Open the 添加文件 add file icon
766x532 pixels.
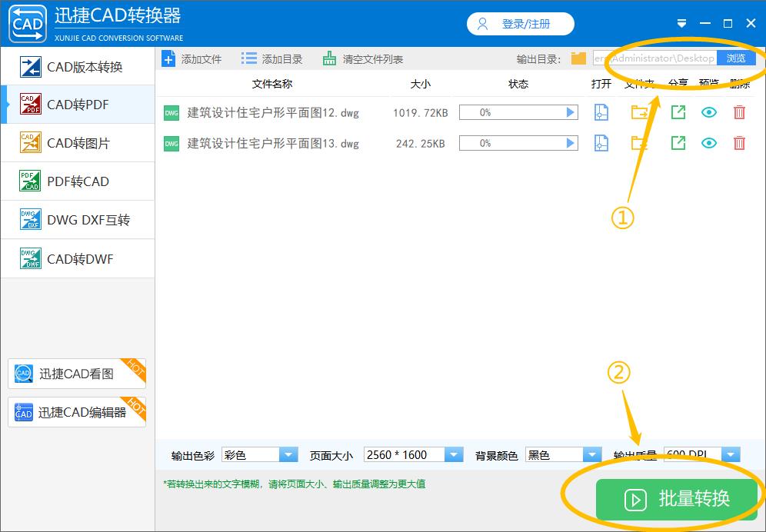(168, 58)
